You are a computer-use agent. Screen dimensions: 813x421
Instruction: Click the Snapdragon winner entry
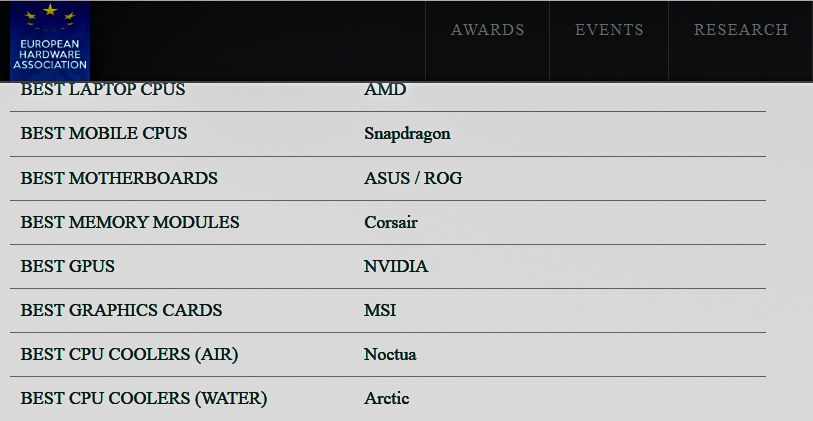407,134
